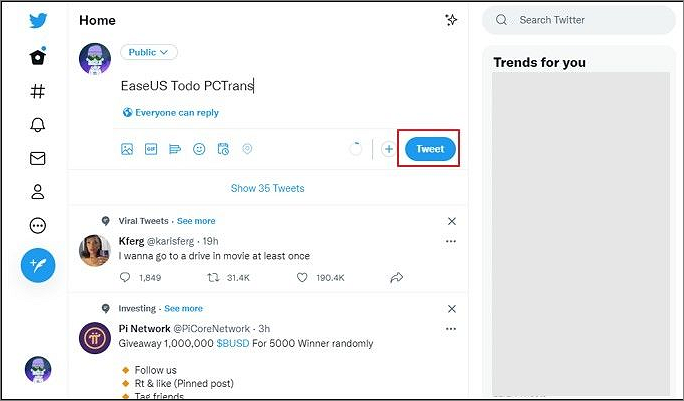Image resolution: width=684 pixels, height=401 pixels.
Task: Toggle top tweets sparkle icon
Action: click(451, 20)
